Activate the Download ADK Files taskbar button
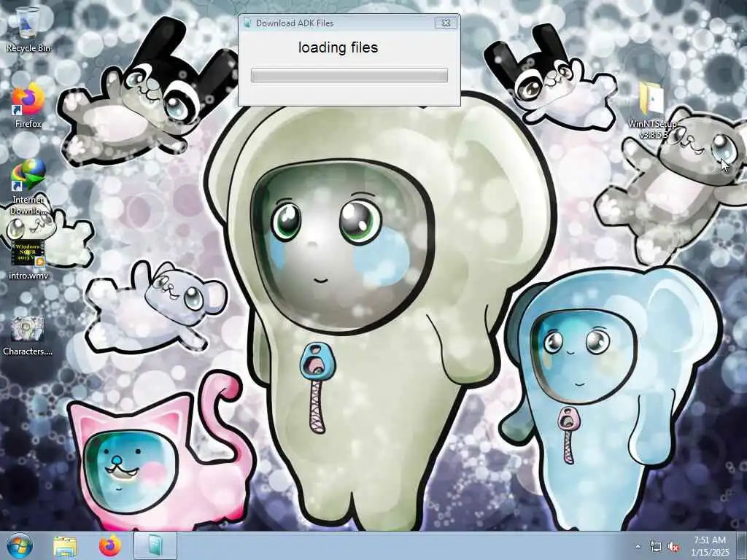747x560 pixels. coord(155,545)
